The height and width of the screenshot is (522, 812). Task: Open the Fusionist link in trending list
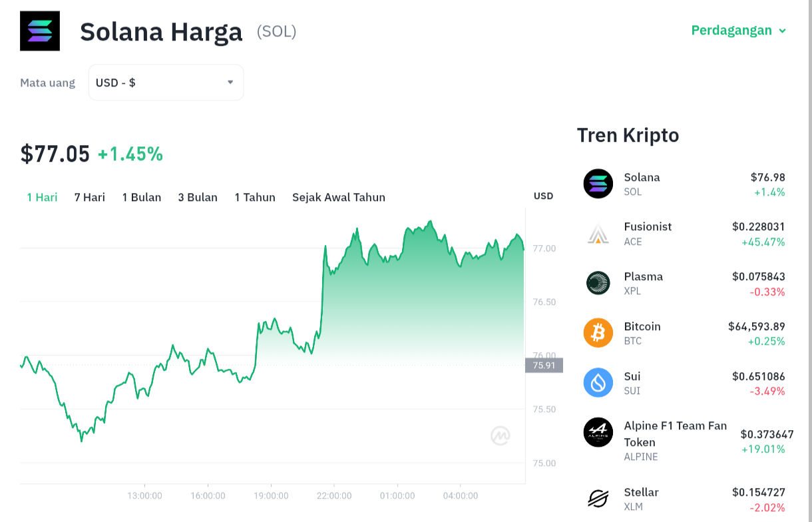click(648, 226)
